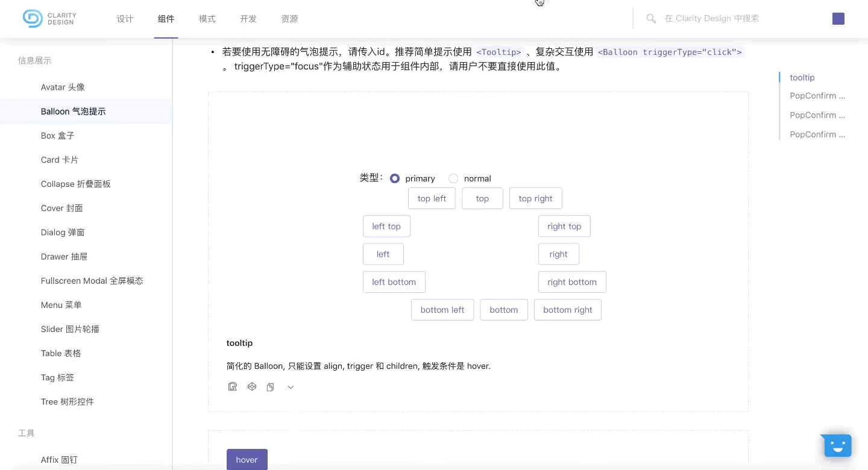The width and height of the screenshot is (868, 470).
Task: Select the primary type radio button
Action: pyautogui.click(x=395, y=178)
